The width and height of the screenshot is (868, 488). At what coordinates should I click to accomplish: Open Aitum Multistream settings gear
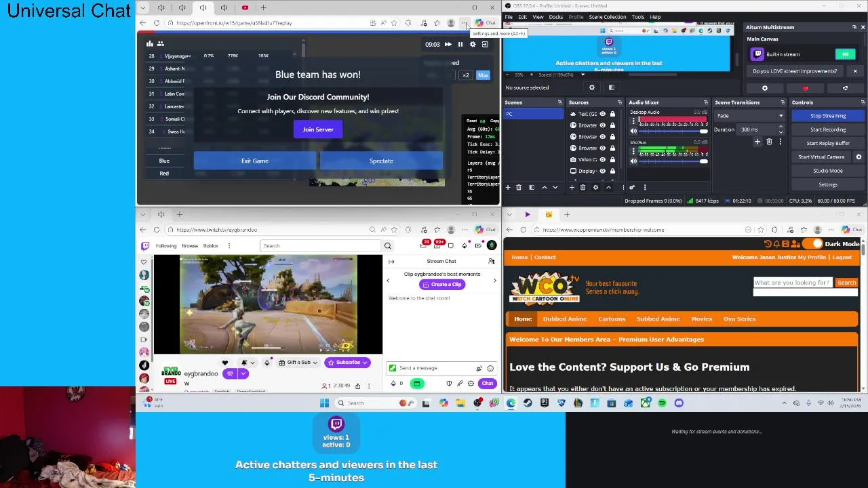click(765, 88)
